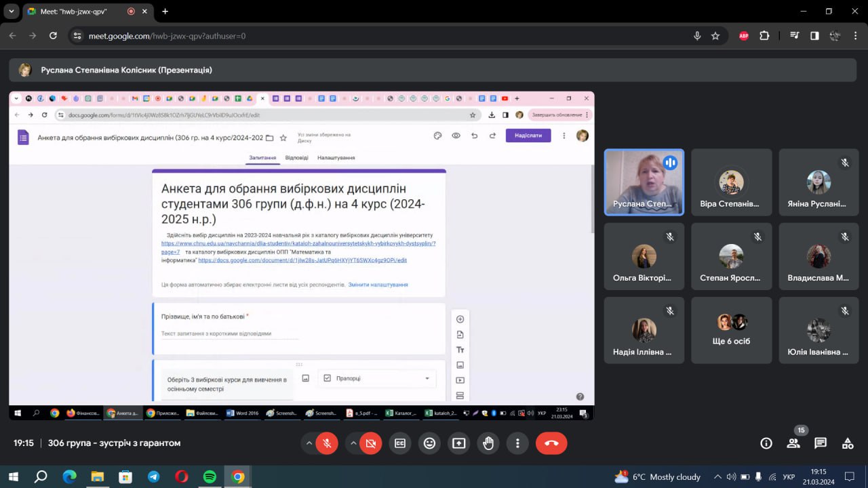Click add question plus icon in Forms sidebar
The image size is (868, 488).
click(460, 319)
